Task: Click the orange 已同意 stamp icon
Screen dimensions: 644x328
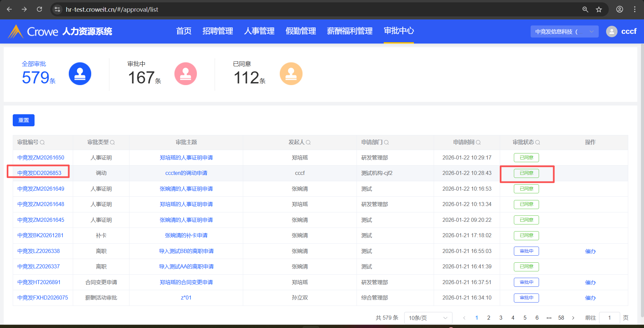Action: point(291,74)
